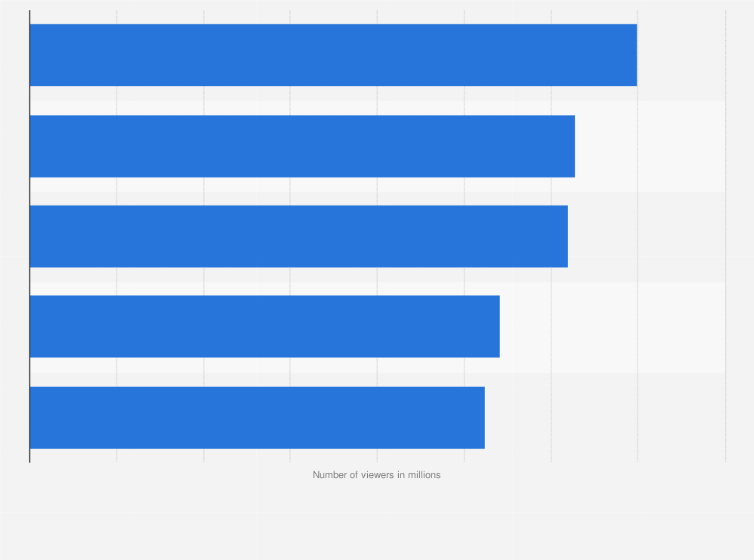Click light row band beside second-longest bar
754x560 pixels.
point(650,146)
